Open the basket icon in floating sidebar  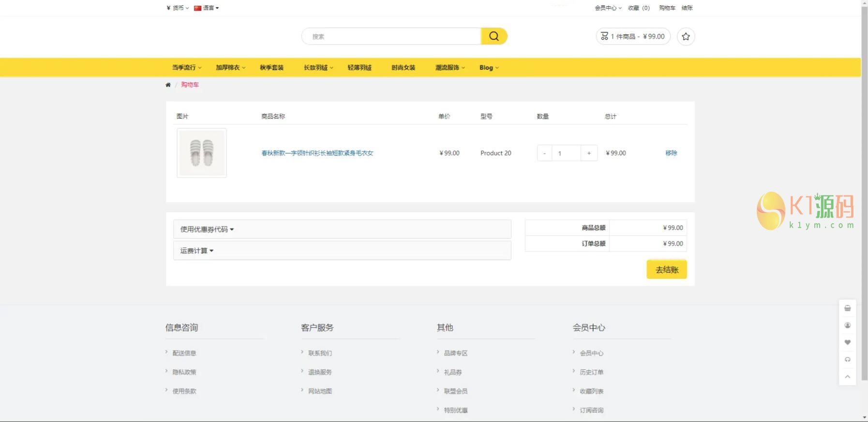pos(847,308)
